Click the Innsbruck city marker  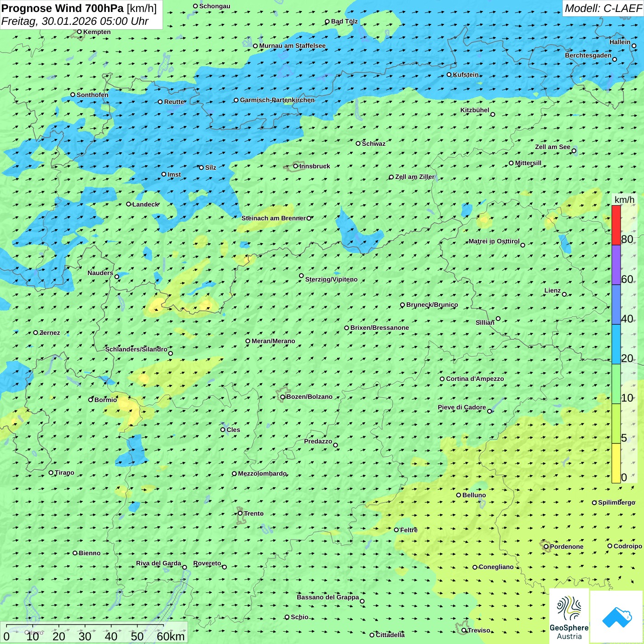tap(296, 166)
